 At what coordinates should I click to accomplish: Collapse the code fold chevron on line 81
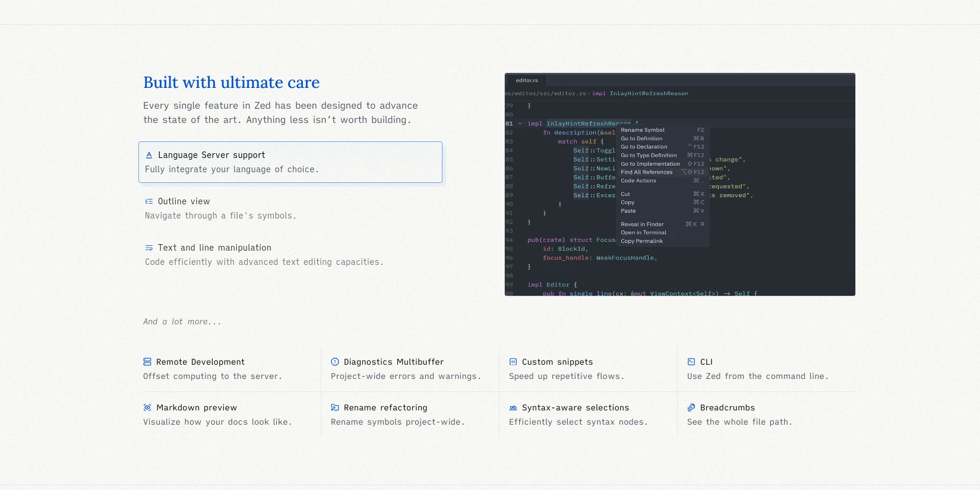pyautogui.click(x=520, y=124)
